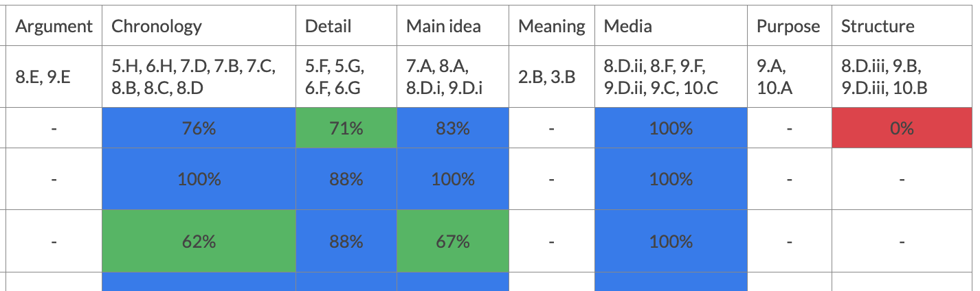Open the red 0% Structure cell
980x291 pixels.
coord(902,128)
